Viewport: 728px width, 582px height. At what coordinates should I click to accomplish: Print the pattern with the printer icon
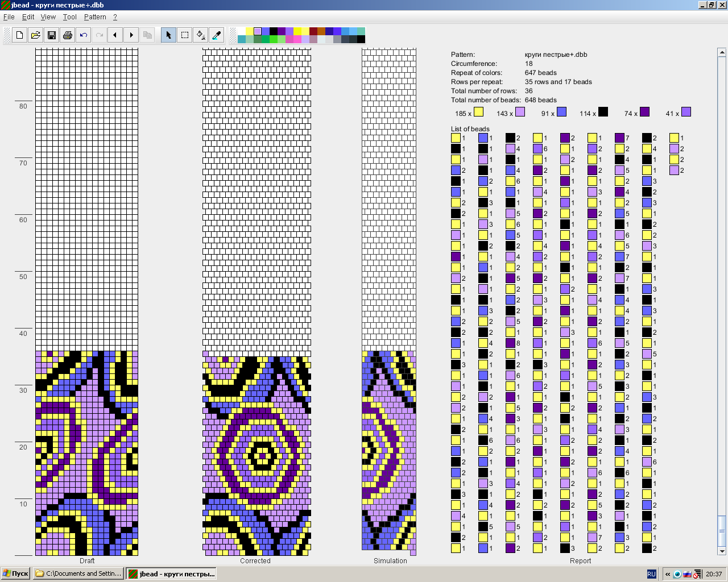click(68, 35)
